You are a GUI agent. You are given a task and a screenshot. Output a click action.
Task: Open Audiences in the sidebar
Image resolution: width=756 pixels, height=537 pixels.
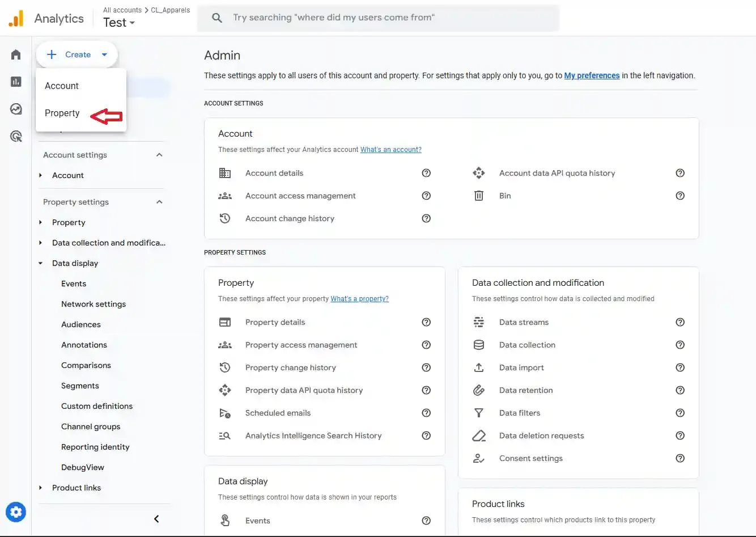(x=81, y=324)
